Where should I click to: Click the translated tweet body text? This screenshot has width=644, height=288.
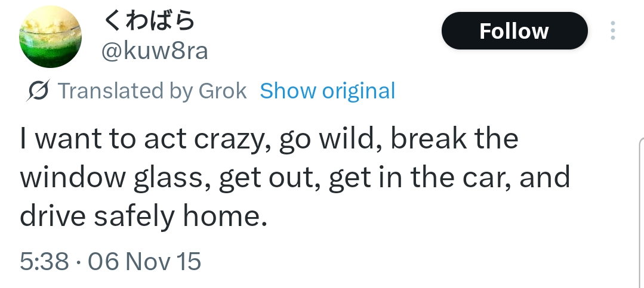[x=295, y=177]
